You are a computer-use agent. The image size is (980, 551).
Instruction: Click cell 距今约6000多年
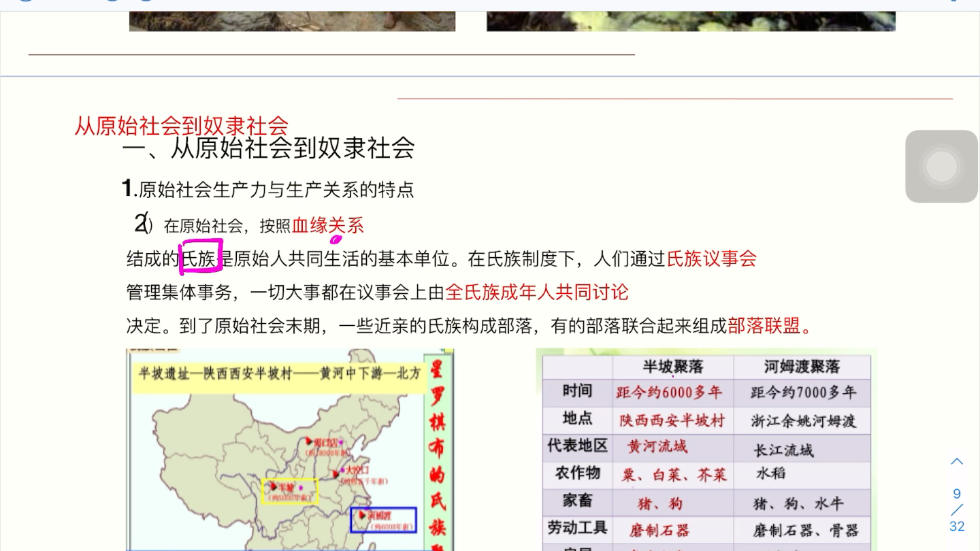tap(669, 393)
